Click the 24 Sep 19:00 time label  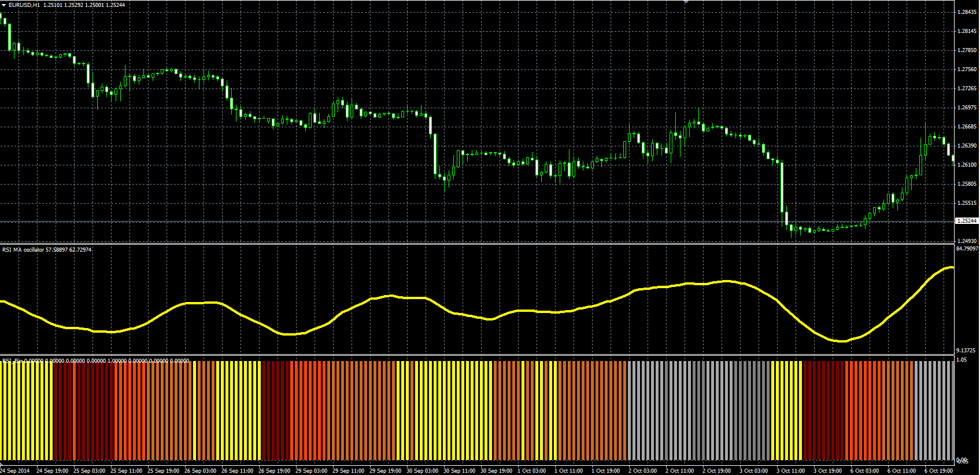(53, 470)
